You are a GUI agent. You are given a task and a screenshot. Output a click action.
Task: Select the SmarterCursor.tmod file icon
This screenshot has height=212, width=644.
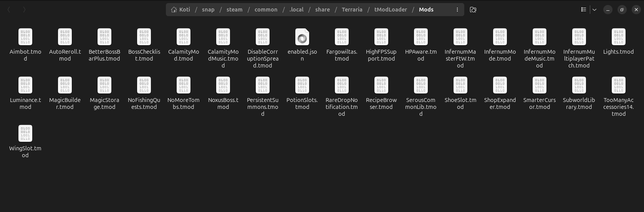540,85
